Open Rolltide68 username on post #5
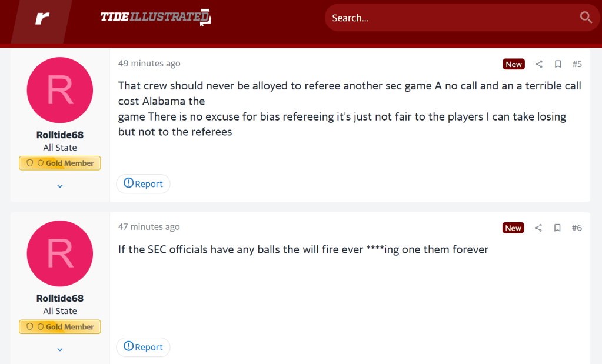Screen dimensions: 602x364 60,135
